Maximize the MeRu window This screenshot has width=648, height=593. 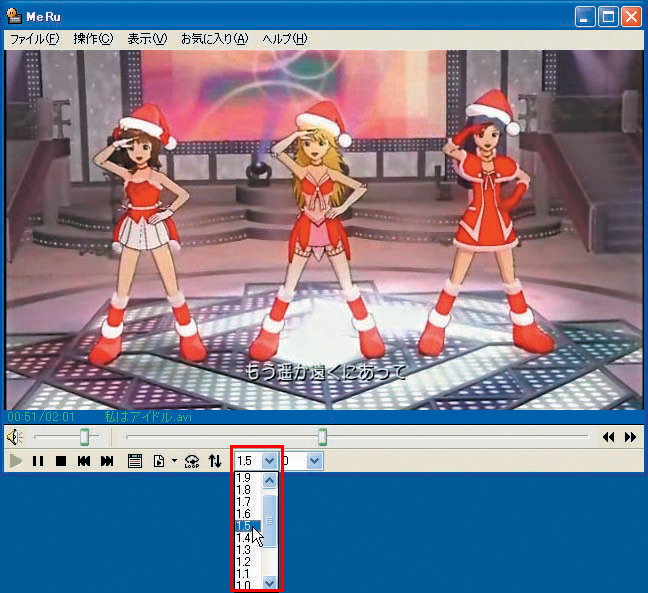coord(608,17)
